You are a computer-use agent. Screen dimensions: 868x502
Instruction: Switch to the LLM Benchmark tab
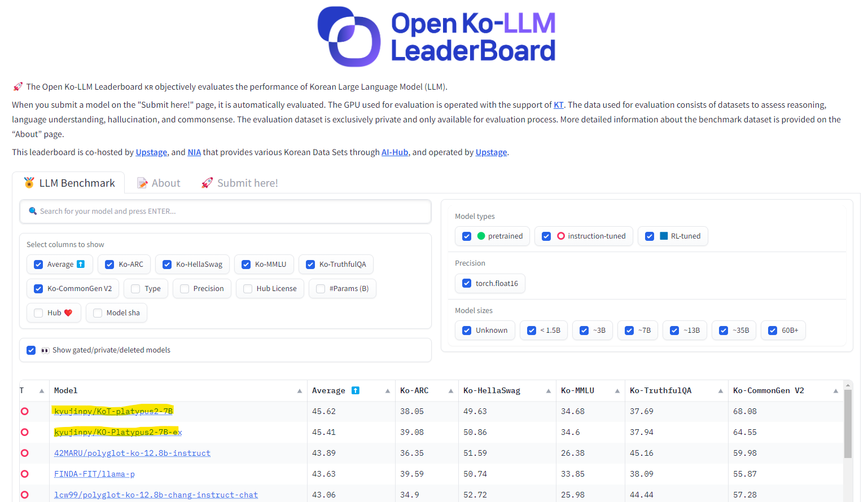click(x=69, y=183)
